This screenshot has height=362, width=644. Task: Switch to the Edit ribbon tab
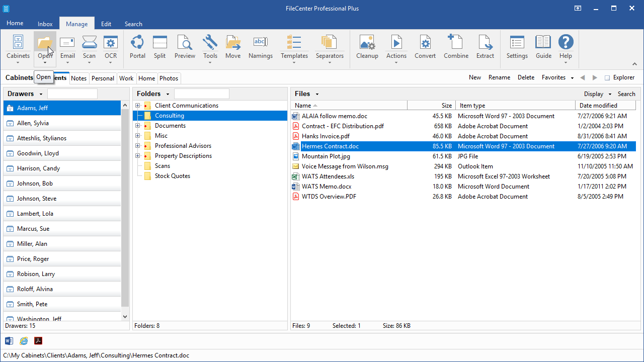(106, 24)
